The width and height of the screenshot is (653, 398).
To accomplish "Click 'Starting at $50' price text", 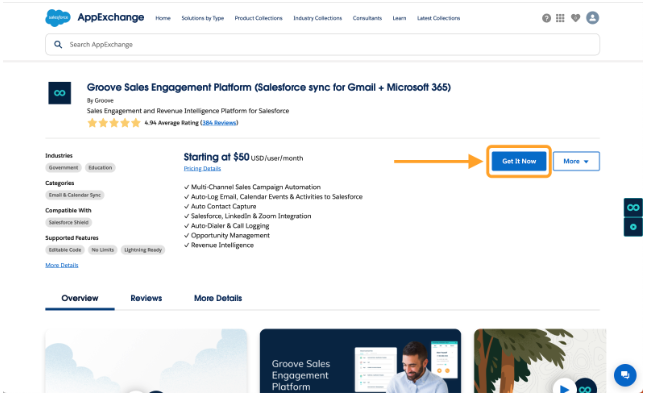I will coord(217,157).
